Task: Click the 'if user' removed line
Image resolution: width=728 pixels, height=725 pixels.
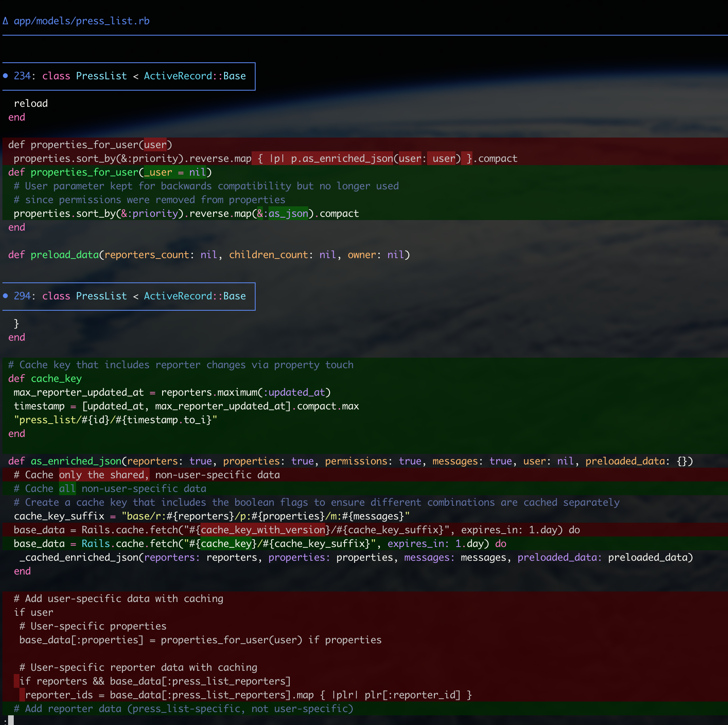Action: click(34, 613)
